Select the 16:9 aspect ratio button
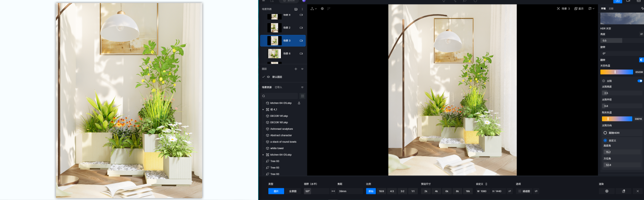This screenshot has height=200, width=644. tap(381, 191)
